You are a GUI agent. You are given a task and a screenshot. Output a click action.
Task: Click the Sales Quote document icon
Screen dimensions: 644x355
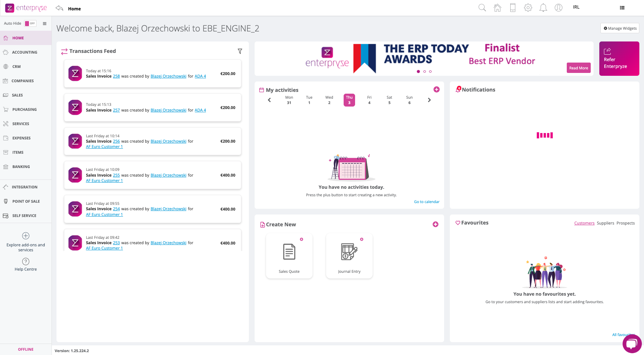coord(289,252)
